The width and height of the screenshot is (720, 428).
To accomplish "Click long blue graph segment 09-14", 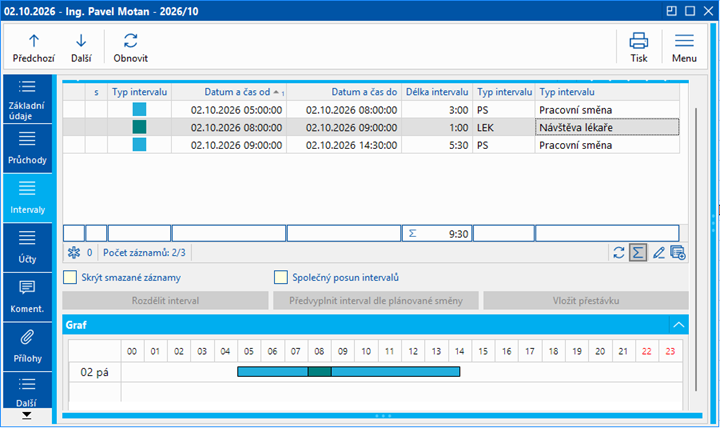I will [x=395, y=372].
